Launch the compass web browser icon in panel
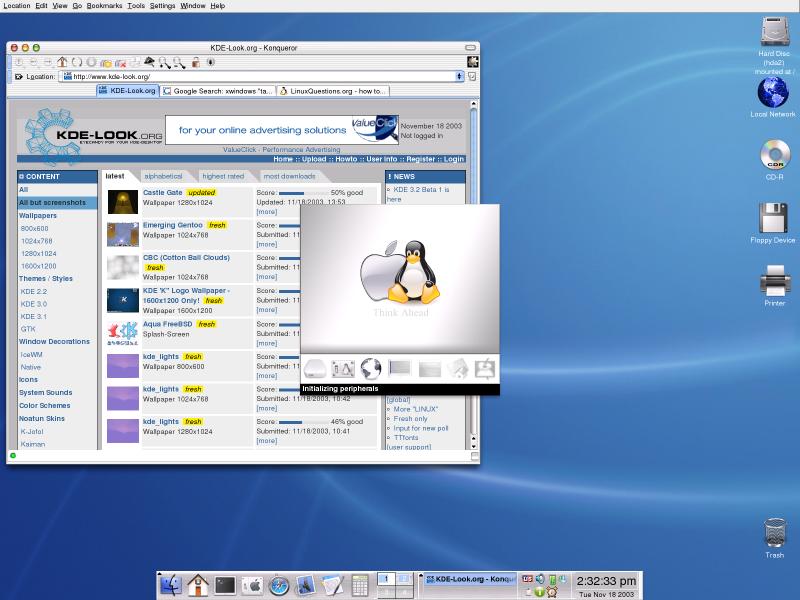This screenshot has width=800, height=600. (279, 586)
